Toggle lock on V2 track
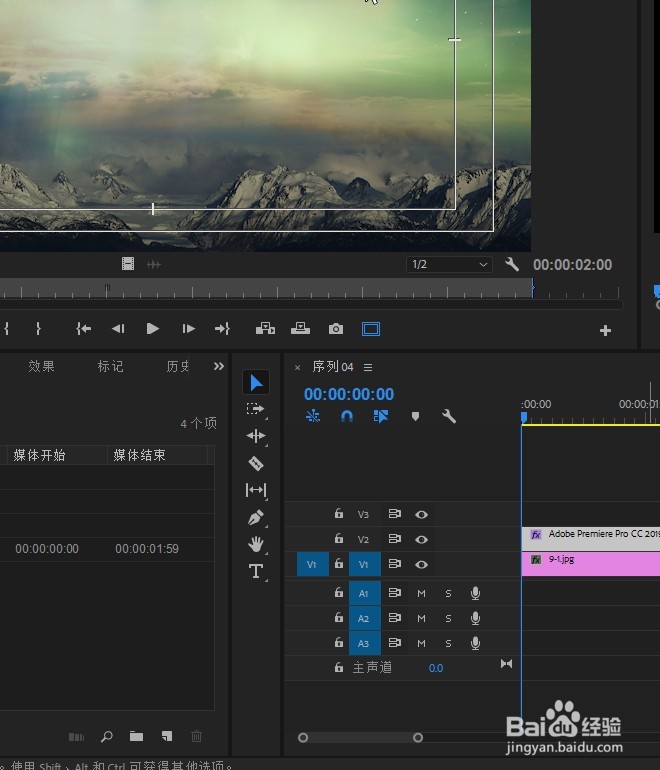 coord(339,539)
